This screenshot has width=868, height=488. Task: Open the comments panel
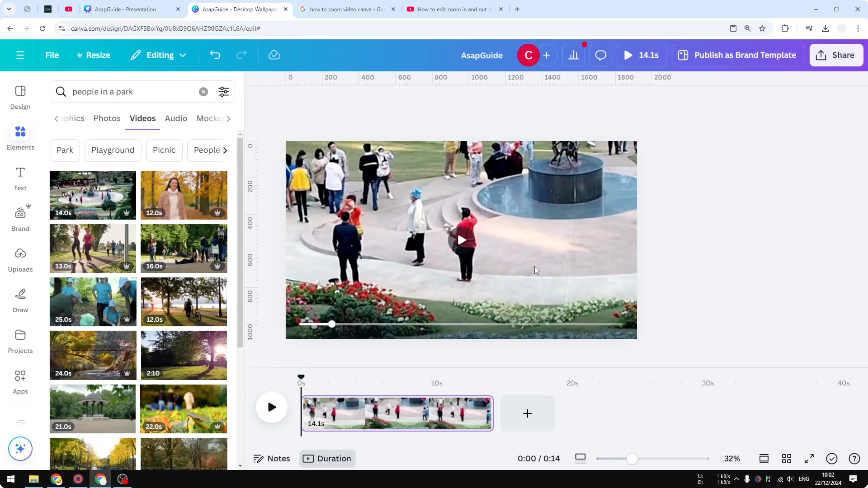601,55
